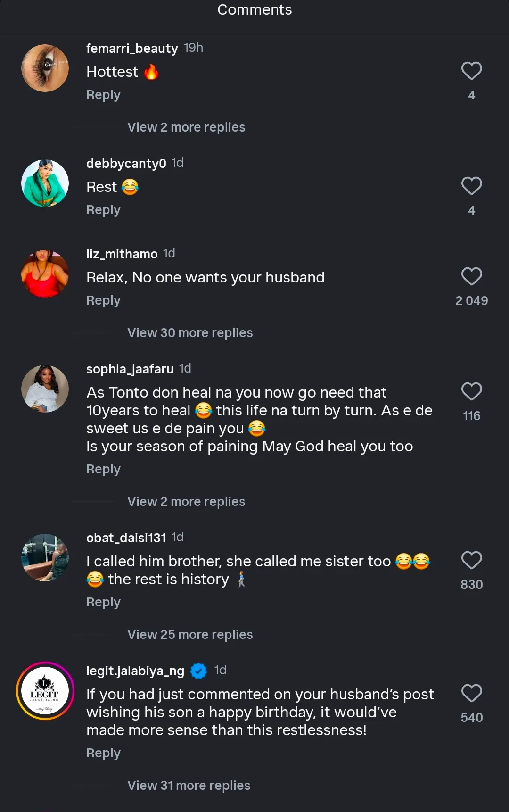Reply to debbycanty0's 'Rest' comment
The width and height of the screenshot is (509, 812).
tap(103, 210)
